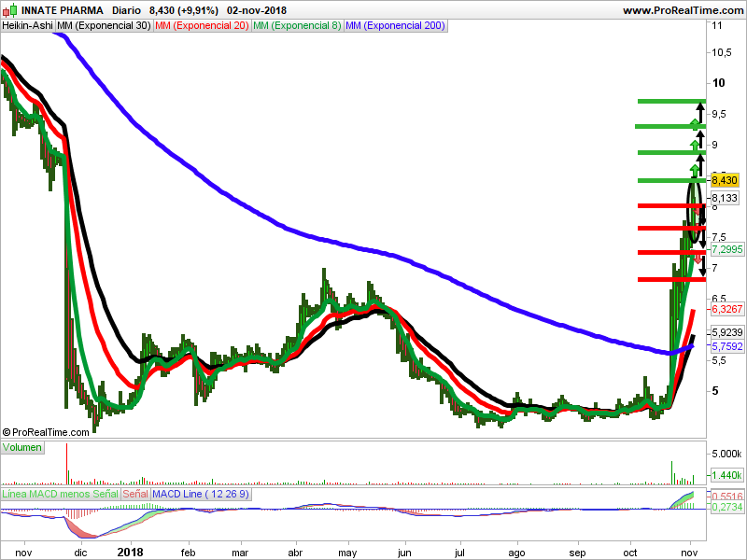Click the MACD Line (12 26 9) label
747x560 pixels.
(201, 495)
